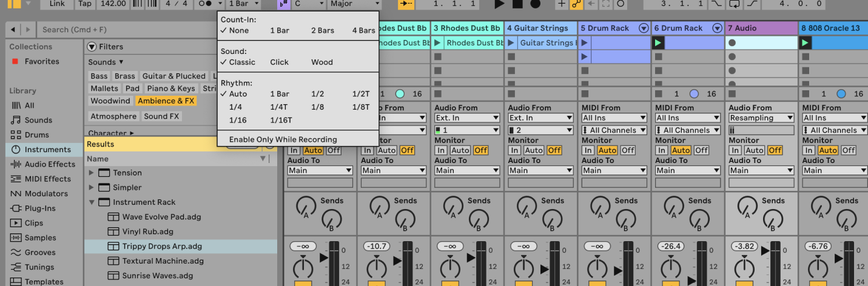Set 7 Audio monitor to Auto
Image resolution: width=868 pixels, height=286 pixels.
[x=755, y=150]
